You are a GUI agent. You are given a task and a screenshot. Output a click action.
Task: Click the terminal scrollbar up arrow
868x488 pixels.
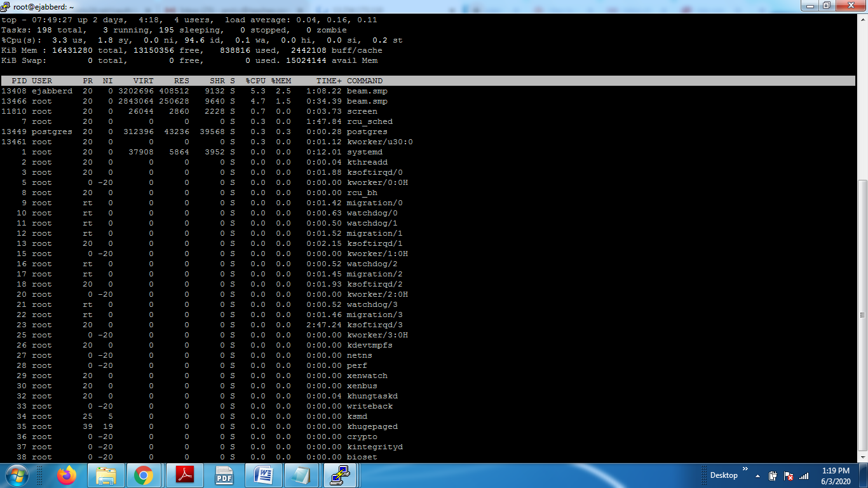tap(862, 18)
